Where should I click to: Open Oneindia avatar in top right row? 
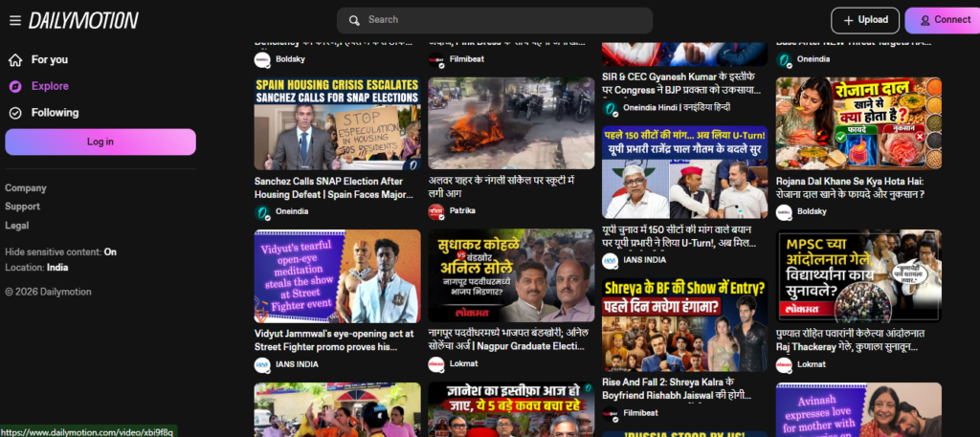[784, 60]
